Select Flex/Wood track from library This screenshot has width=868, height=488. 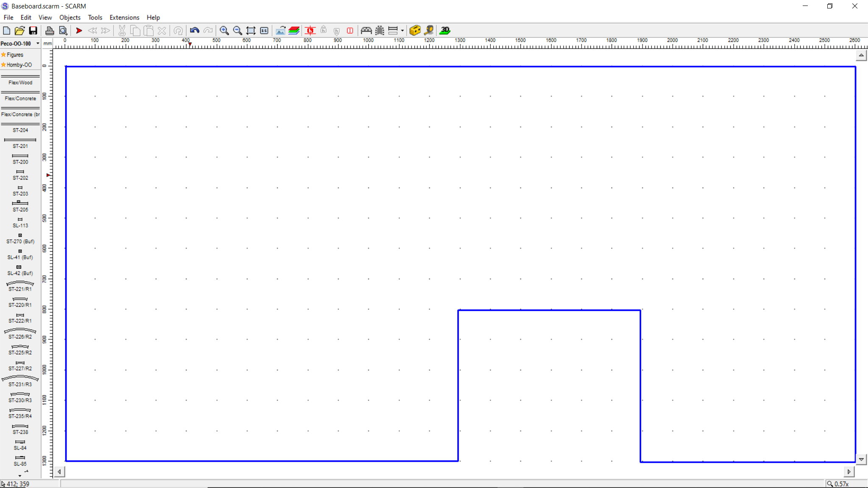(20, 80)
